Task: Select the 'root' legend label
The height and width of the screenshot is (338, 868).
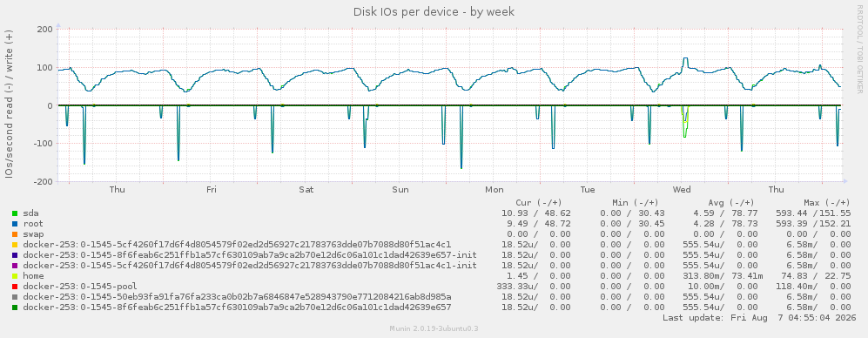Action: click(x=33, y=223)
